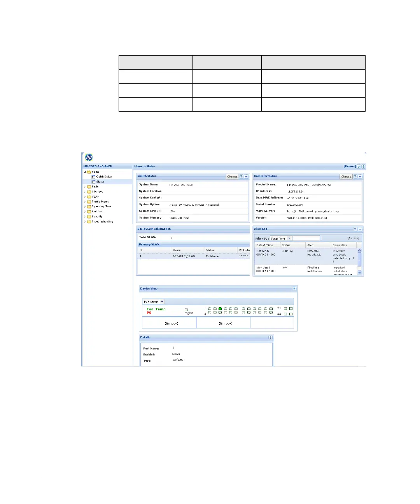This screenshot has height=504, width=420.
Task: Click the refresh icon next to Reboot
Action: tap(359, 166)
